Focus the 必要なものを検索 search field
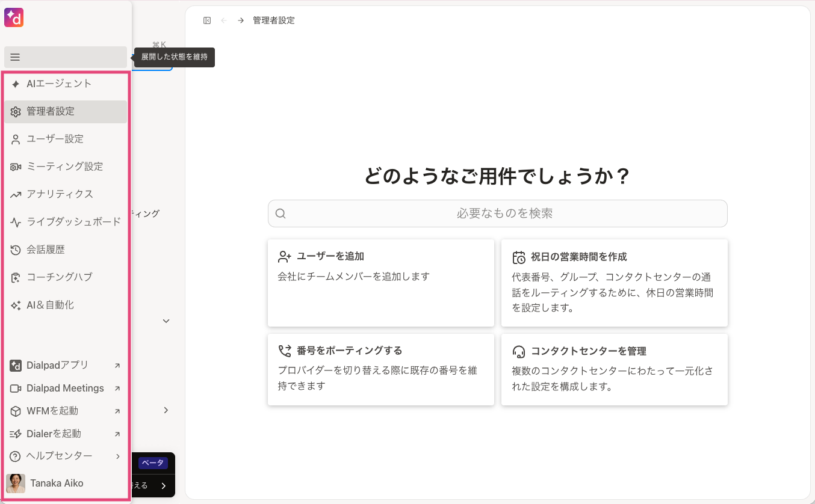 point(498,214)
